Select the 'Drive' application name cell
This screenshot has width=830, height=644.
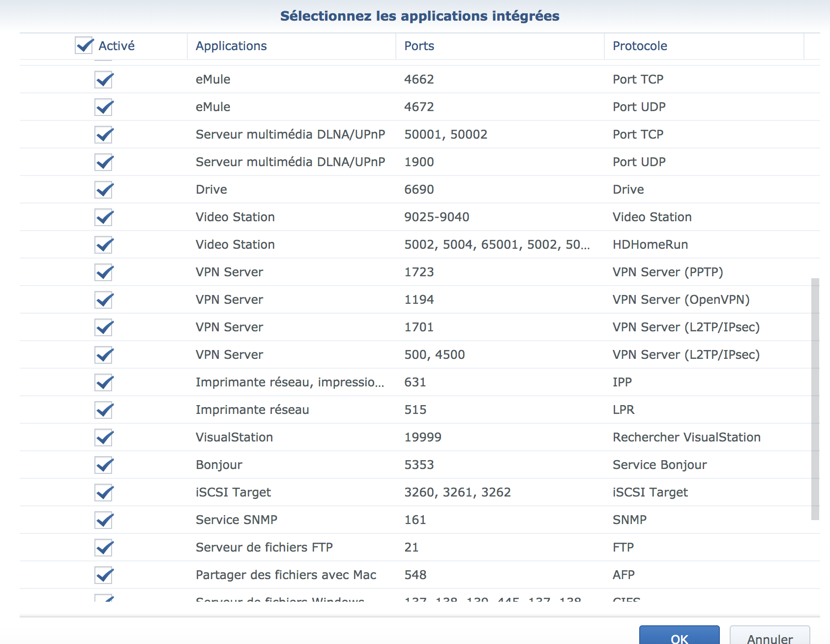point(211,190)
